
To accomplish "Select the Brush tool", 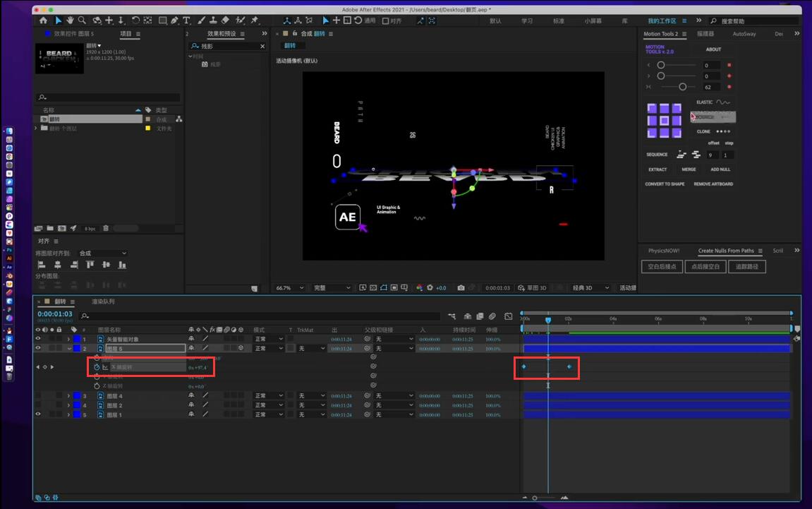I will (x=202, y=20).
